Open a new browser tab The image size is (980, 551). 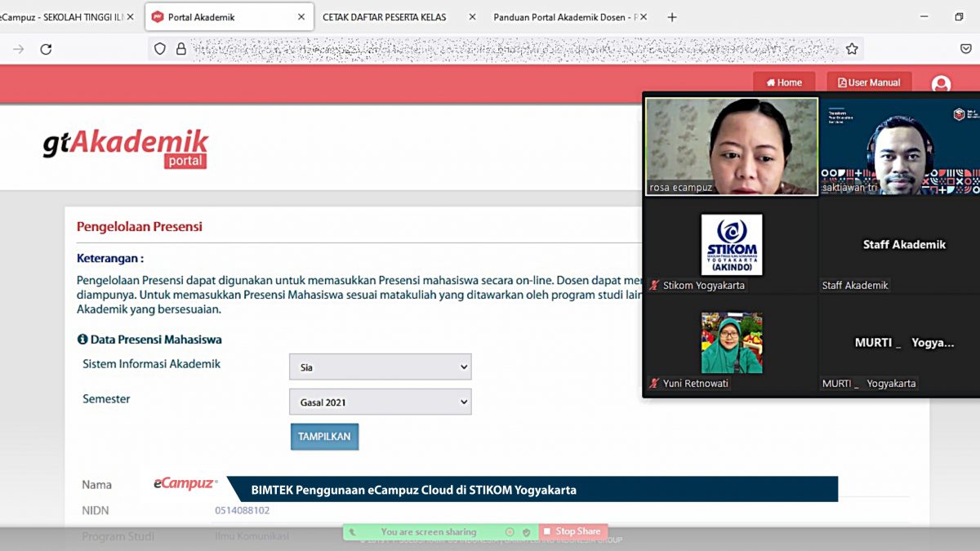pyautogui.click(x=672, y=16)
